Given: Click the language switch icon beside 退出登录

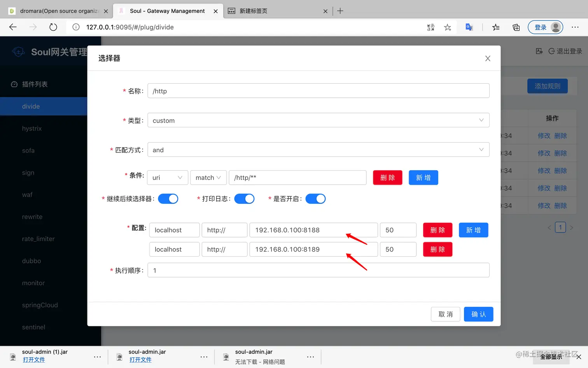Looking at the screenshot, I should (539, 51).
